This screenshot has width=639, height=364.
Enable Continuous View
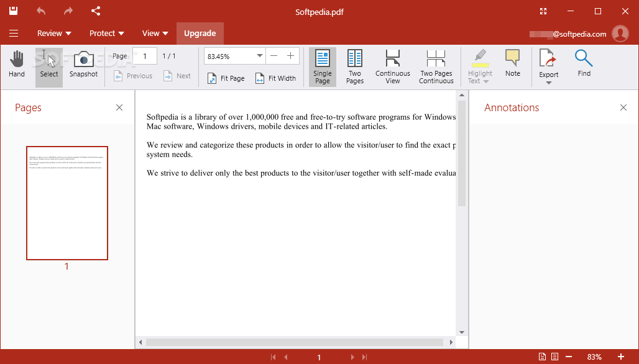coord(393,66)
